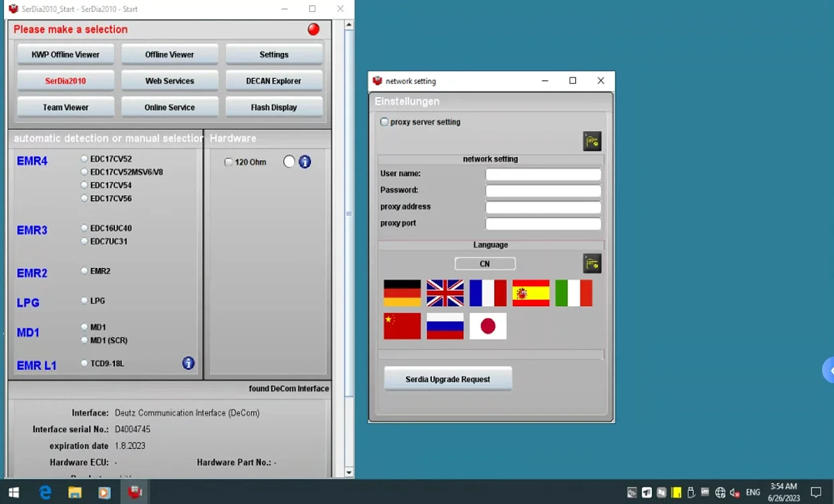
Task: Click the 'found DeCom Interface' status text
Action: point(289,388)
